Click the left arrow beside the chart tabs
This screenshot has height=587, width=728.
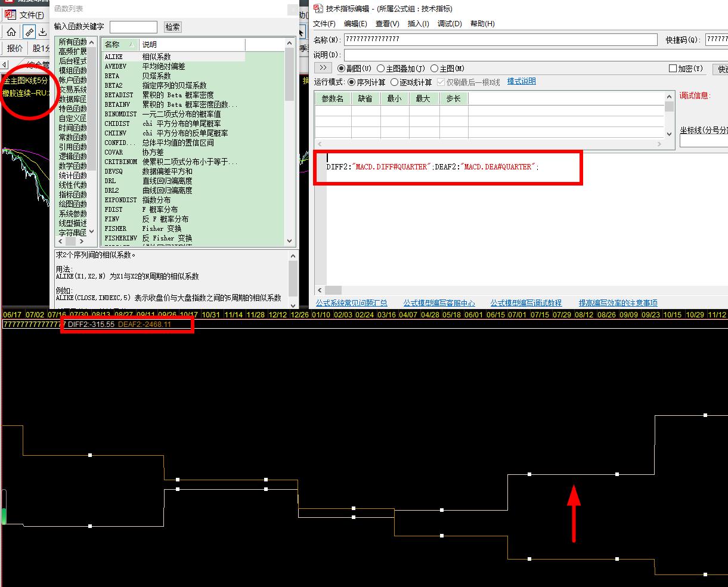5,64
